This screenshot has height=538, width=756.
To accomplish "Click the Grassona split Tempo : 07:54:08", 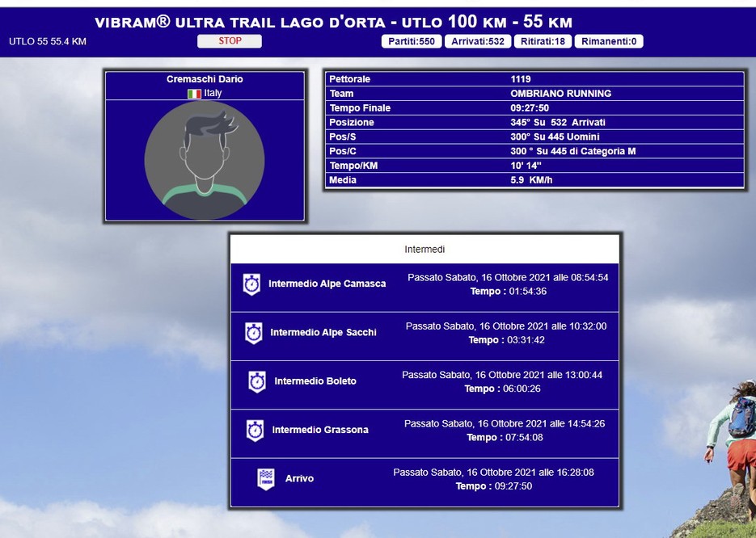I will (505, 437).
